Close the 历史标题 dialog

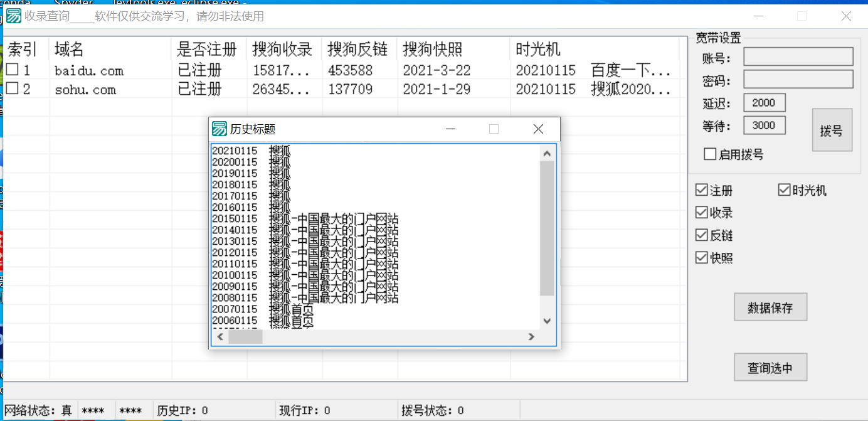537,129
